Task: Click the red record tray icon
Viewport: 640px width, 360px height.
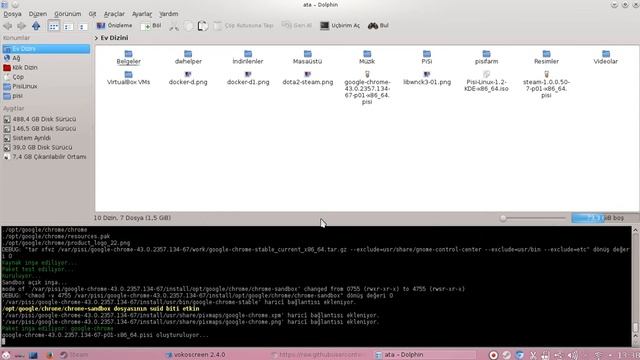Action: [493, 355]
